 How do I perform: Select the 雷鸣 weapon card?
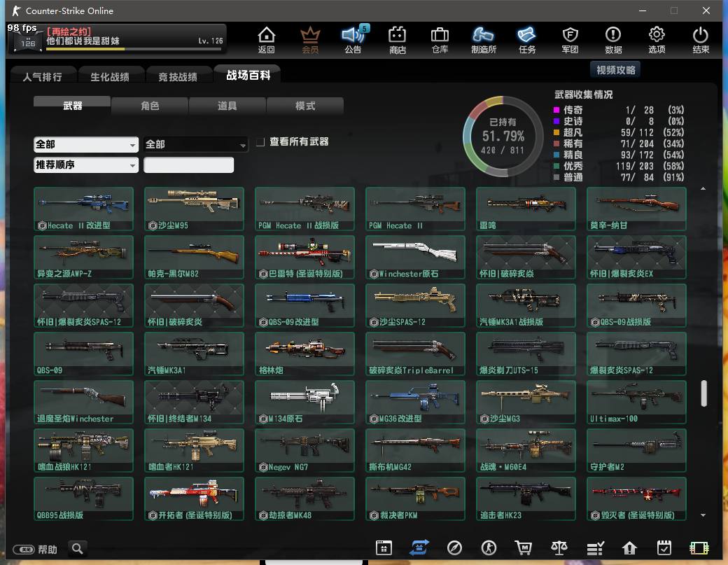pyautogui.click(x=526, y=209)
